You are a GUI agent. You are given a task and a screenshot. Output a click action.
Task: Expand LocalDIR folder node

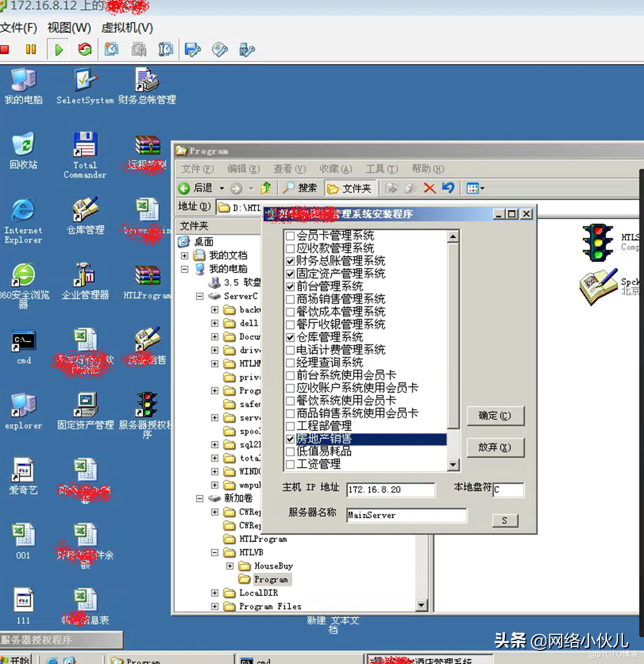pyautogui.click(x=215, y=593)
